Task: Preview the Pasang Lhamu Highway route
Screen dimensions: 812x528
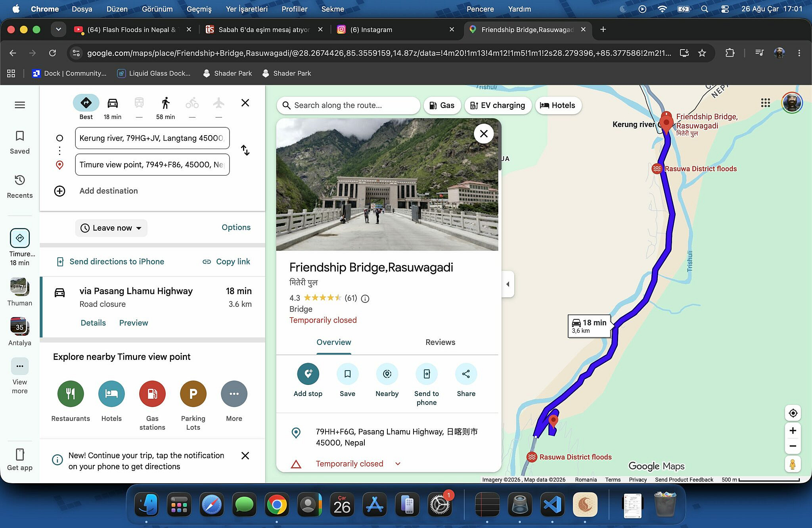Action: 134,323
